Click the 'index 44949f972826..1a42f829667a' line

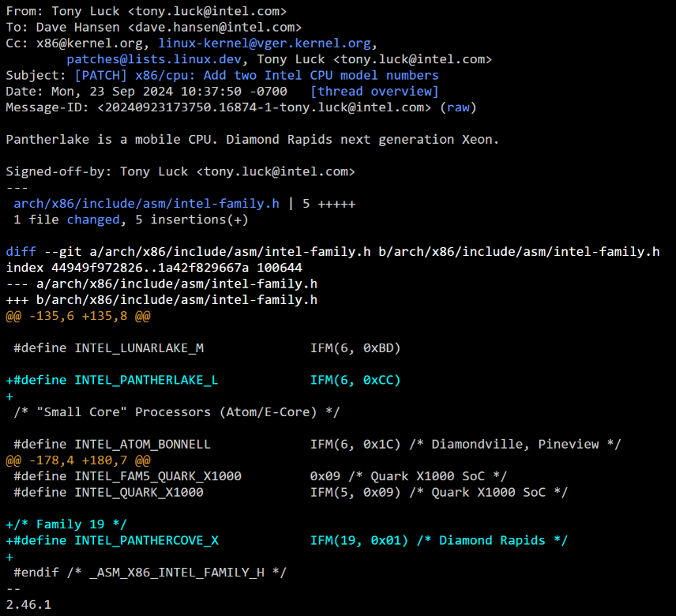pos(154,268)
